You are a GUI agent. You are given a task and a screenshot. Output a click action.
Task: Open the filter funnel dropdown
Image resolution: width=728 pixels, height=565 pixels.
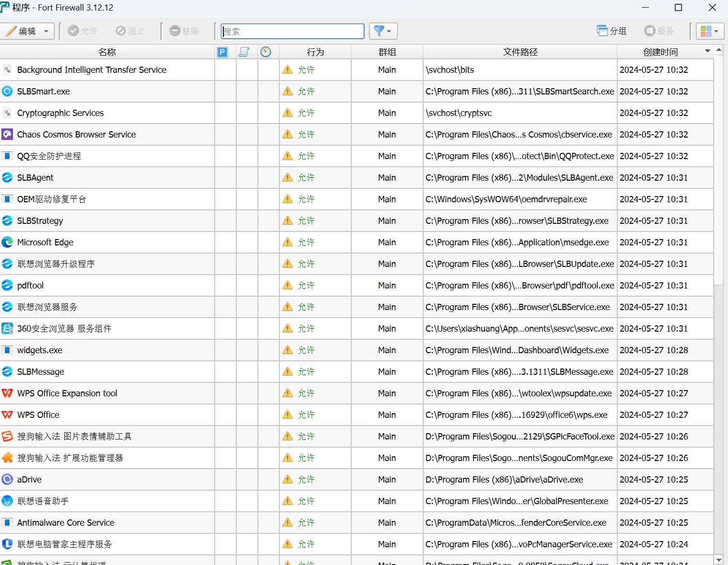click(382, 31)
